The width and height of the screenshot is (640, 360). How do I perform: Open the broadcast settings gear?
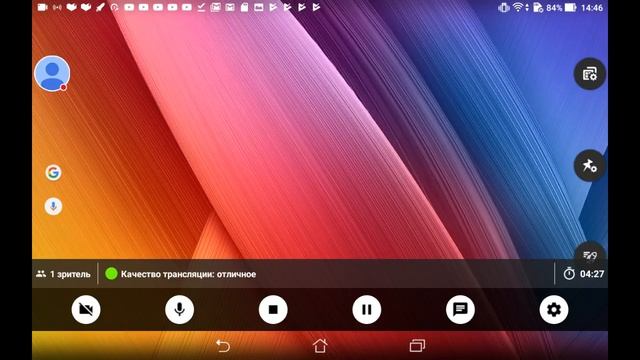(553, 309)
